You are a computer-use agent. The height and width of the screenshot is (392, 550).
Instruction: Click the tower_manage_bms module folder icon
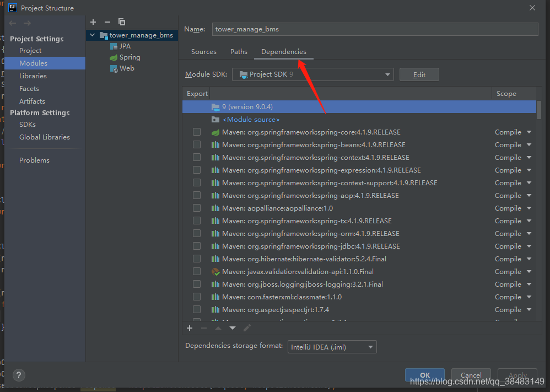[104, 35]
